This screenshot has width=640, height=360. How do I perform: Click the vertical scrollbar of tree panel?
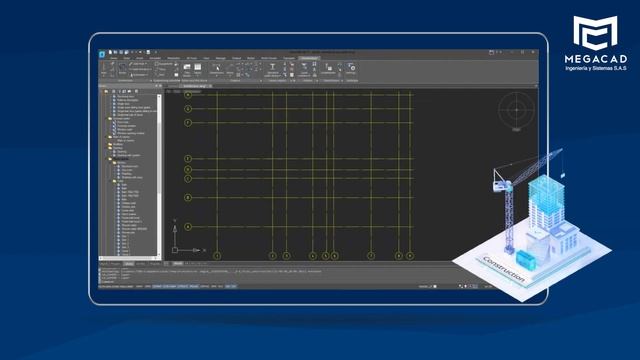click(x=159, y=174)
